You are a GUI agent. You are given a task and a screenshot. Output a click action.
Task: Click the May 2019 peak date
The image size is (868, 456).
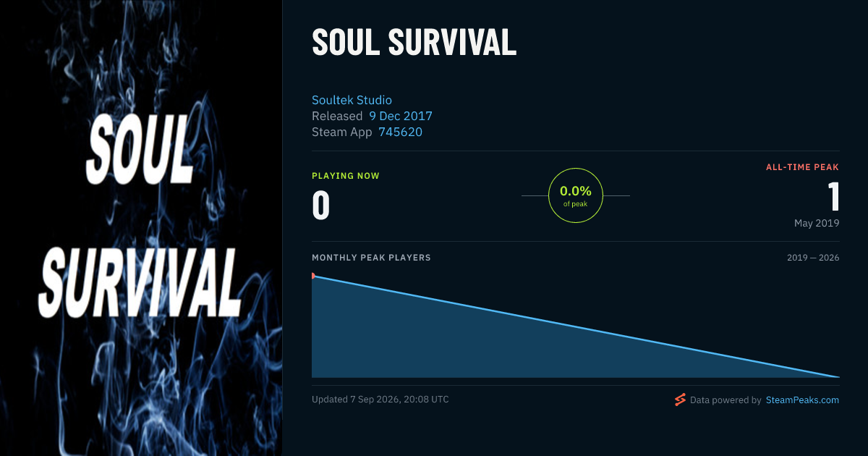click(x=817, y=223)
